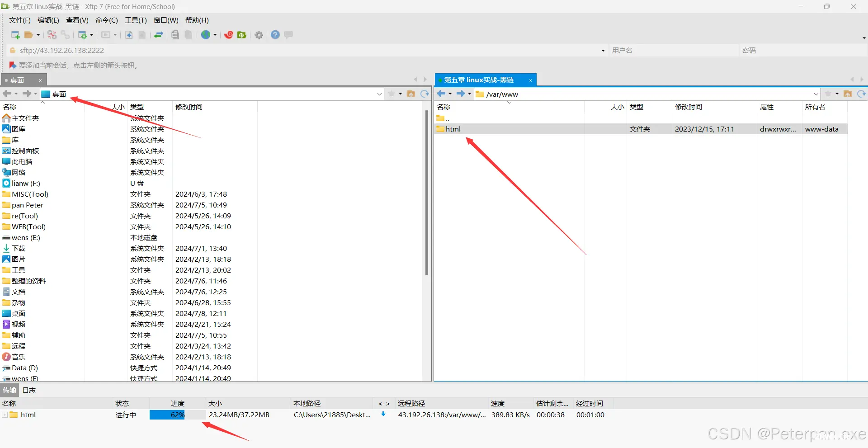This screenshot has height=448, width=868.
Task: Go forward in remote pane
Action: [x=461, y=94]
